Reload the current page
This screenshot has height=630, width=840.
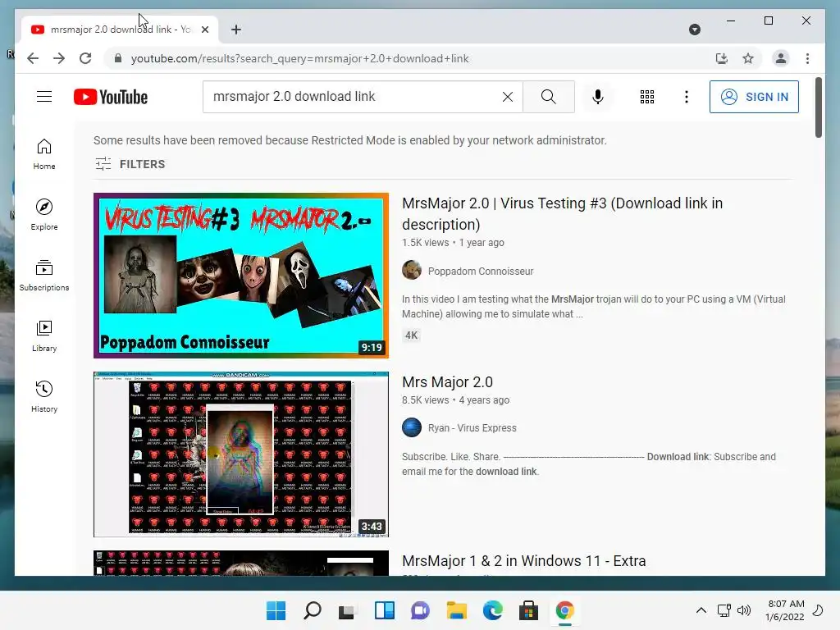click(85, 58)
